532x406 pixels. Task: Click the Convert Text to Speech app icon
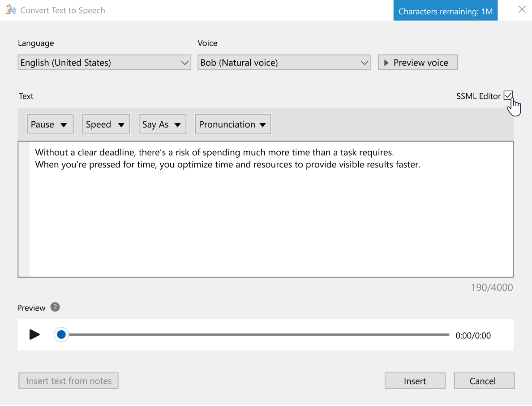(10, 10)
